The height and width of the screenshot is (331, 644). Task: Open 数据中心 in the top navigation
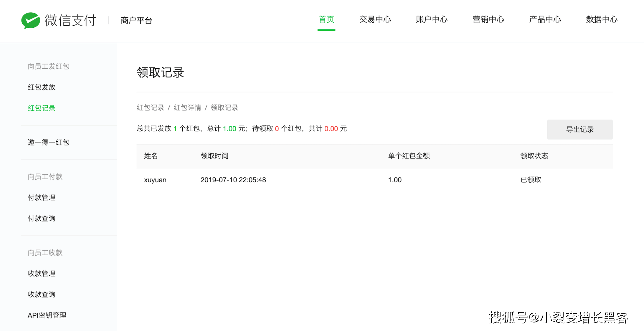(x=602, y=19)
